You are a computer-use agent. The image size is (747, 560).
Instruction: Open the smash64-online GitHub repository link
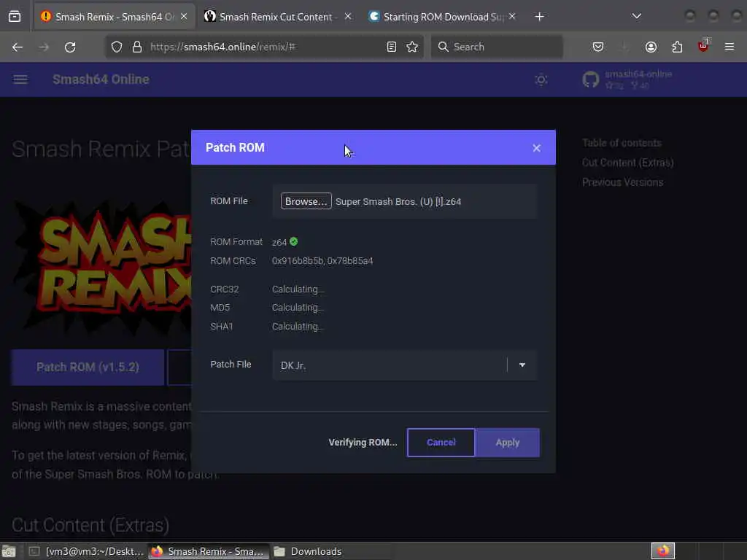pyautogui.click(x=628, y=79)
